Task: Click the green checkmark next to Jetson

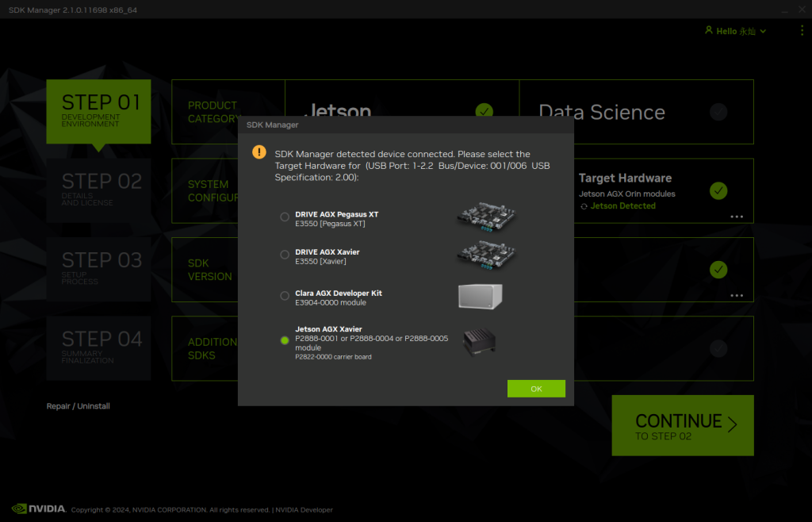Action: (484, 112)
